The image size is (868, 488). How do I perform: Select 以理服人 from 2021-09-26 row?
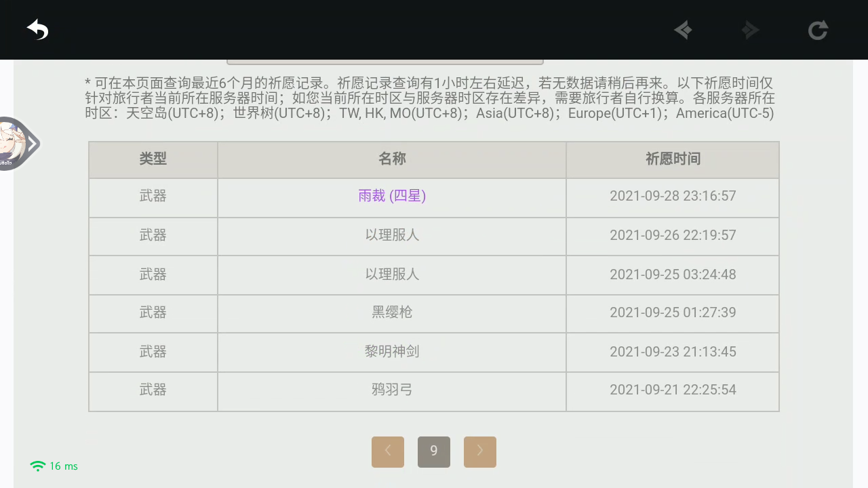[x=392, y=235]
